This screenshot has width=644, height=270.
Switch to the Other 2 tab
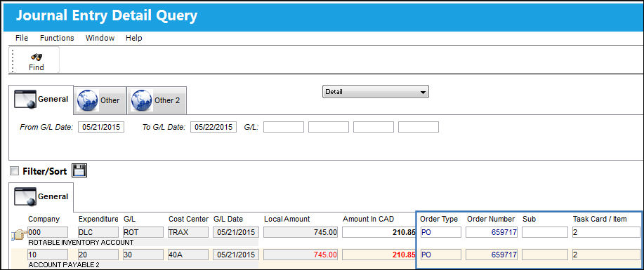click(x=157, y=100)
